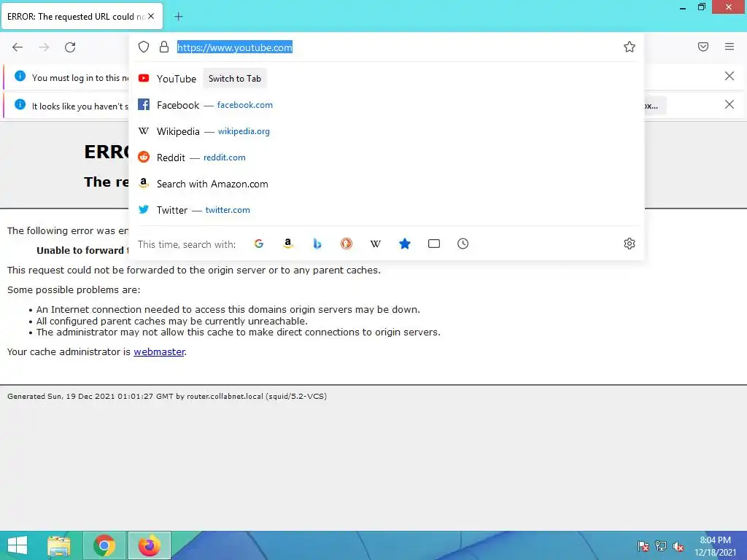Search open tabs icon

(434, 244)
